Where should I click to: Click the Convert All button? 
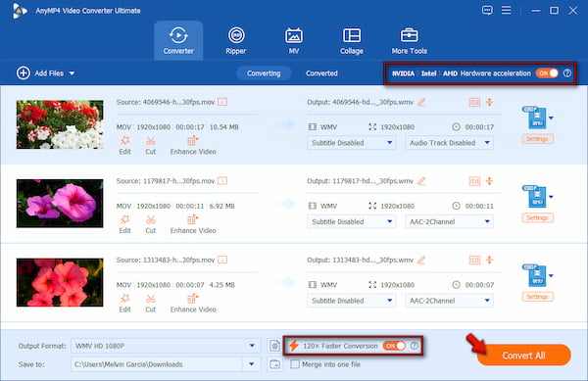click(x=524, y=356)
